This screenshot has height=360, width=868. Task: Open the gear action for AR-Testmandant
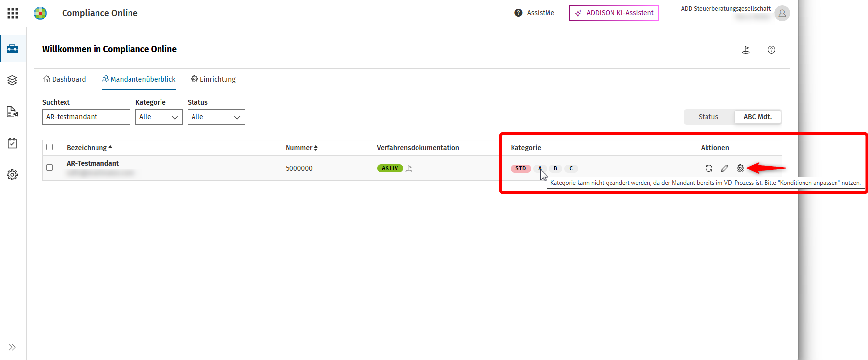tap(740, 168)
